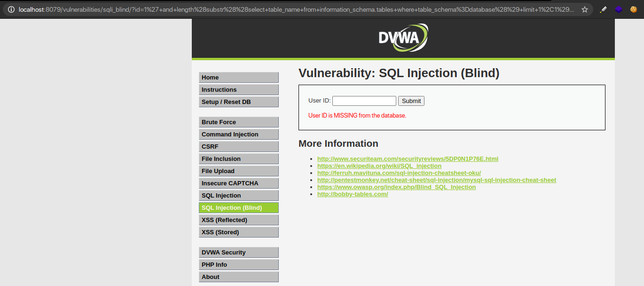The width and height of the screenshot is (644, 286).
Task: Open the cookie extension icon
Action: [x=633, y=9]
